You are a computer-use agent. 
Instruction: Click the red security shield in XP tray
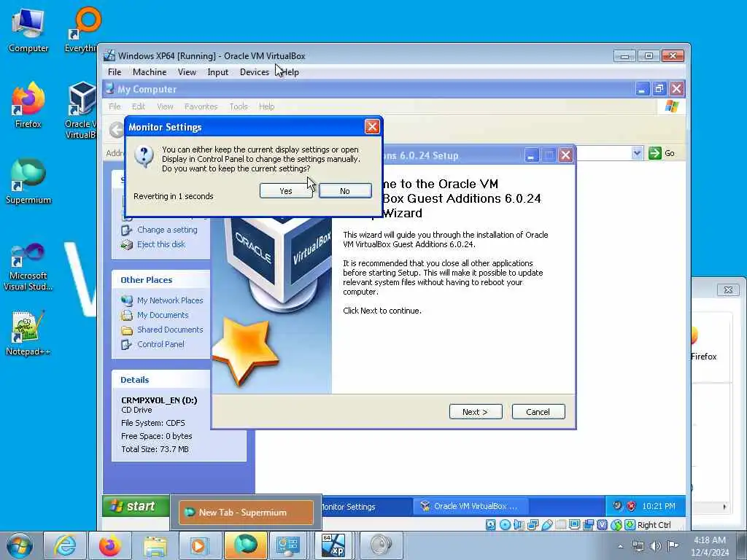tap(631, 506)
